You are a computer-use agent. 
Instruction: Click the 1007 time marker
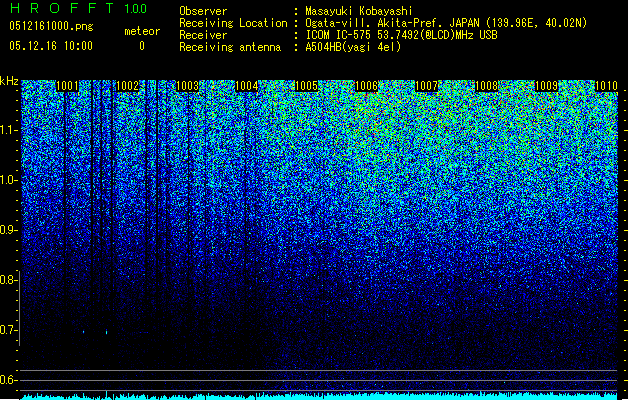coord(426,86)
